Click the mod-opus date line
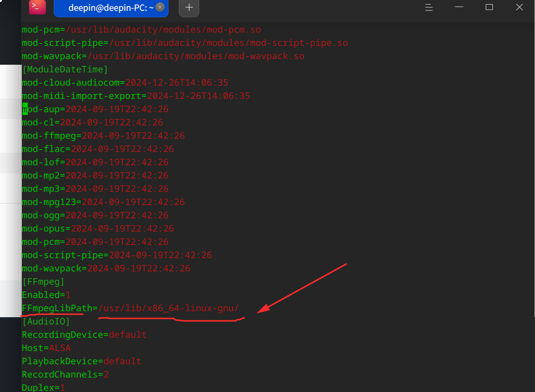 [x=98, y=228]
